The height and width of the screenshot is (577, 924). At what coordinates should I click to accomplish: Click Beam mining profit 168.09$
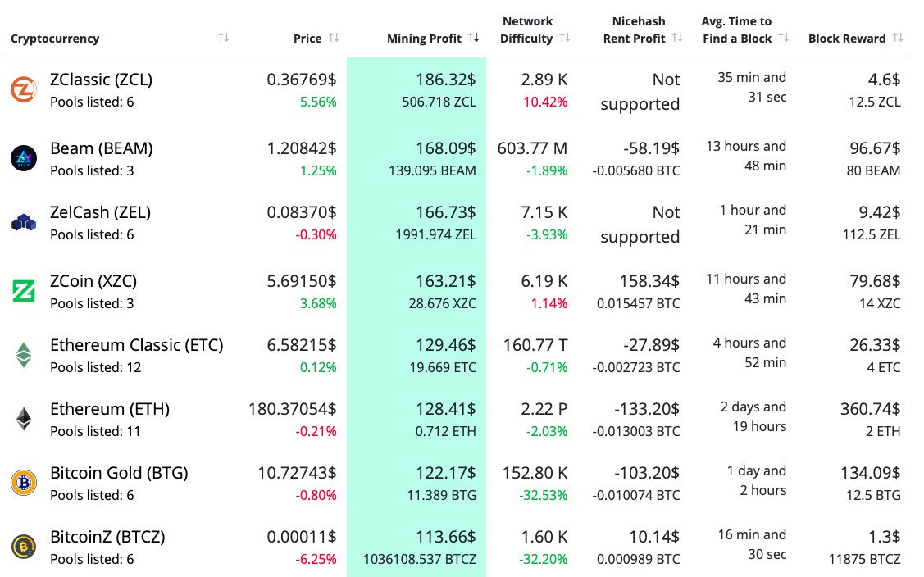tap(445, 148)
